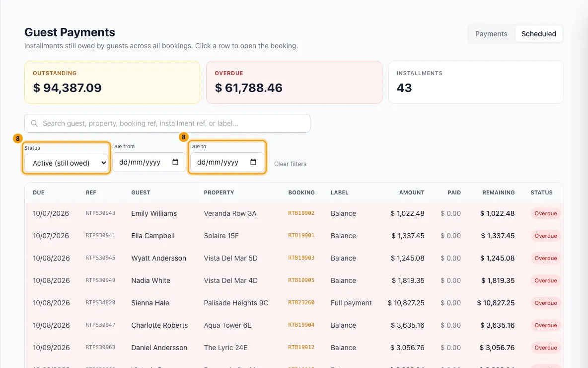Select the Ella Campbell guest row

tap(294, 236)
